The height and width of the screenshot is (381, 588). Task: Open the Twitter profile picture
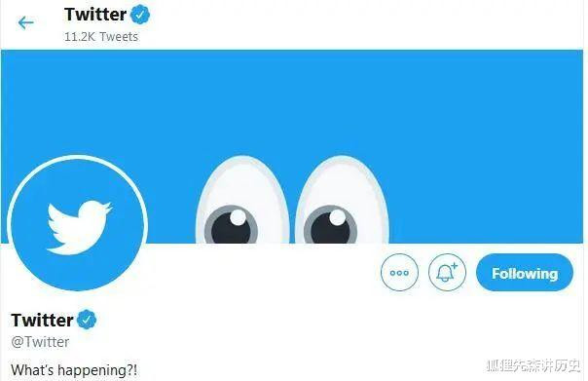pos(77,225)
